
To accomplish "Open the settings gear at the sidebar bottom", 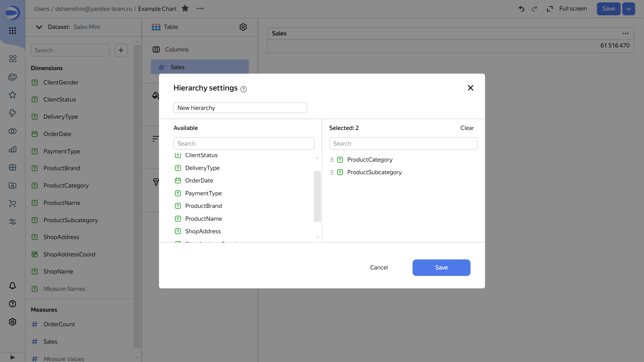I will coord(12,322).
